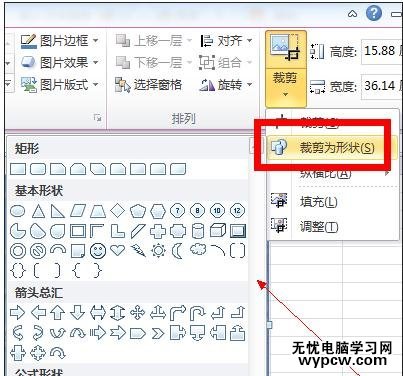This screenshot has width=403, height=376.
Task: Open Picture Effects (图片效果) dropdown
Action: (x=59, y=62)
